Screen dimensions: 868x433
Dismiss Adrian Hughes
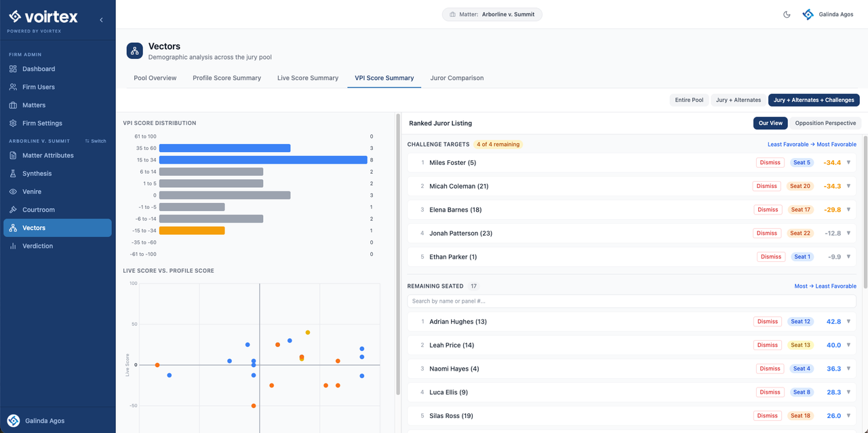coord(768,322)
